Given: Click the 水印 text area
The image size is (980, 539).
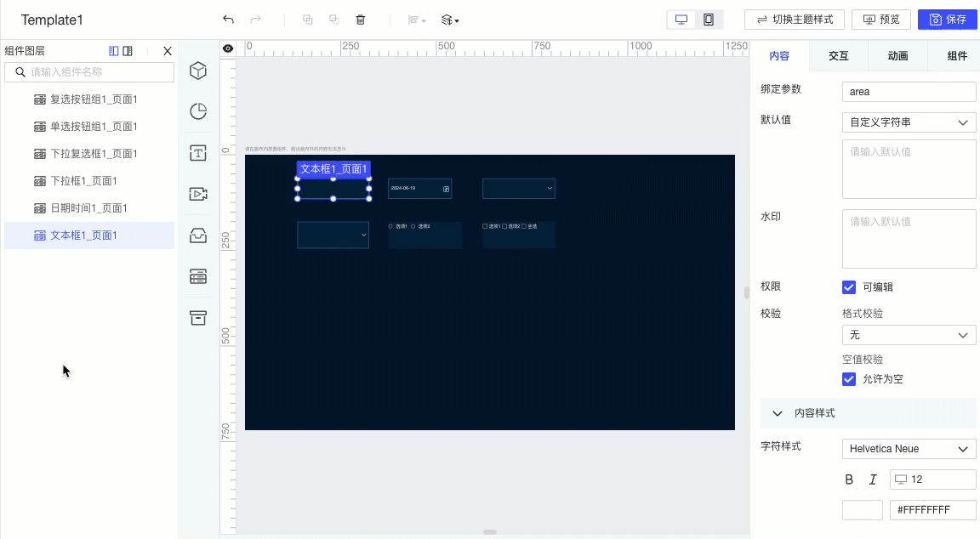Looking at the screenshot, I should [x=909, y=239].
